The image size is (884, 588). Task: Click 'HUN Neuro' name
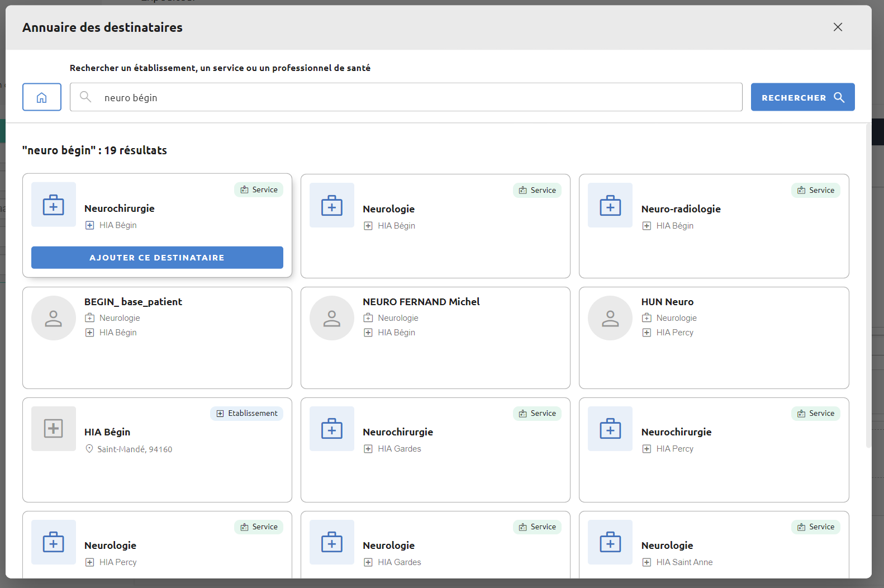click(x=667, y=302)
